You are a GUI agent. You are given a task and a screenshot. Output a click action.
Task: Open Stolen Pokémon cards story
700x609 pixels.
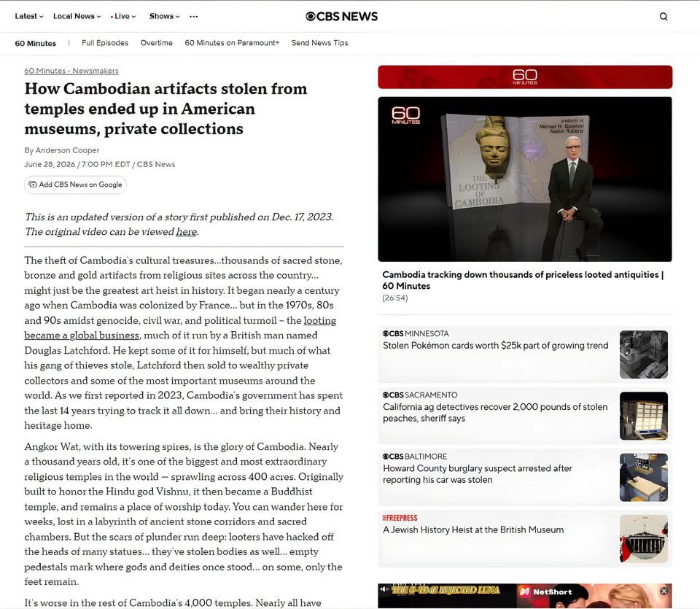tap(496, 346)
